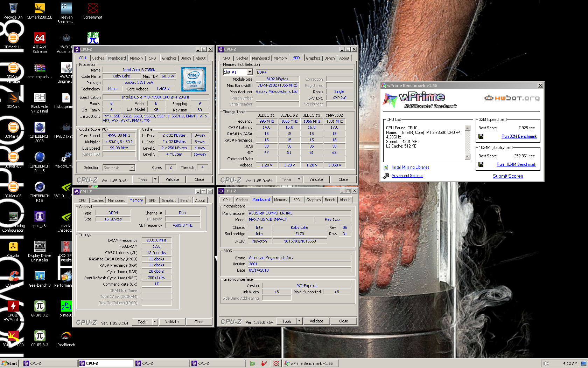Viewport: 588px width, 368px height.
Task: Open the volume tray icon
Action: pyautogui.click(x=546, y=363)
